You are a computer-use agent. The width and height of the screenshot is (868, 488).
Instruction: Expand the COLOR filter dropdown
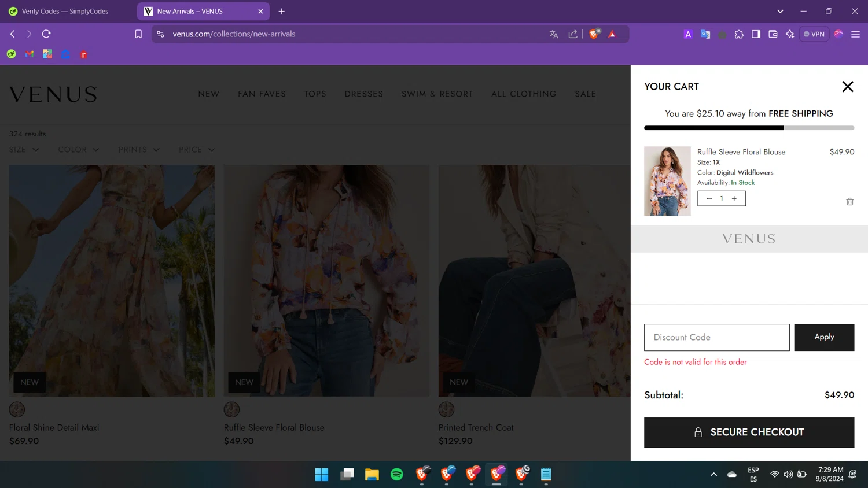(x=79, y=150)
